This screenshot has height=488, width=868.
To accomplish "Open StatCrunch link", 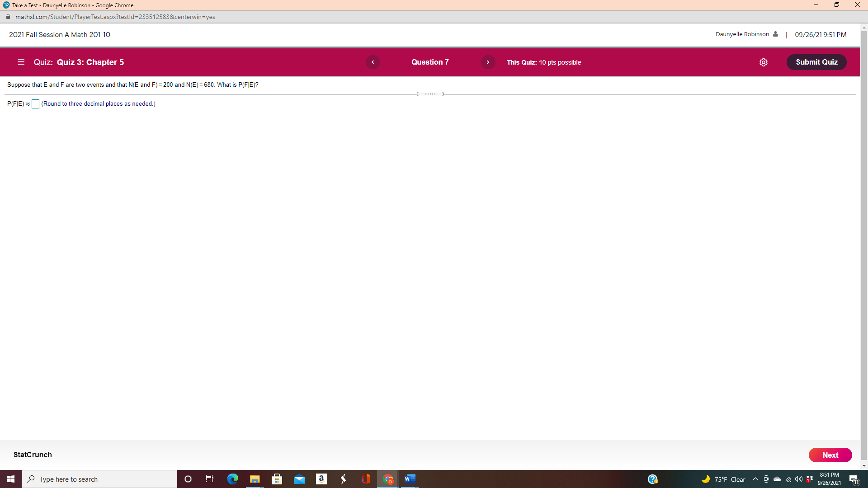I will pyautogui.click(x=33, y=455).
